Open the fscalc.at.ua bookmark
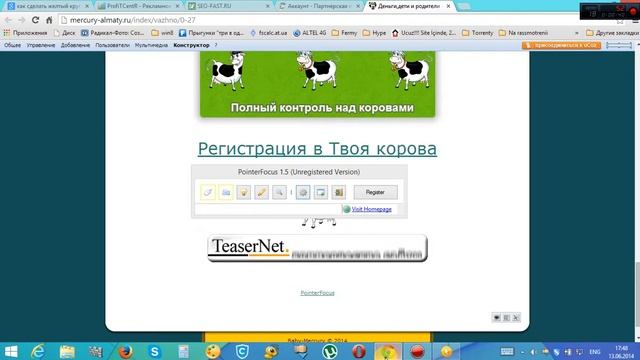The width and height of the screenshot is (640, 360). [x=269, y=33]
